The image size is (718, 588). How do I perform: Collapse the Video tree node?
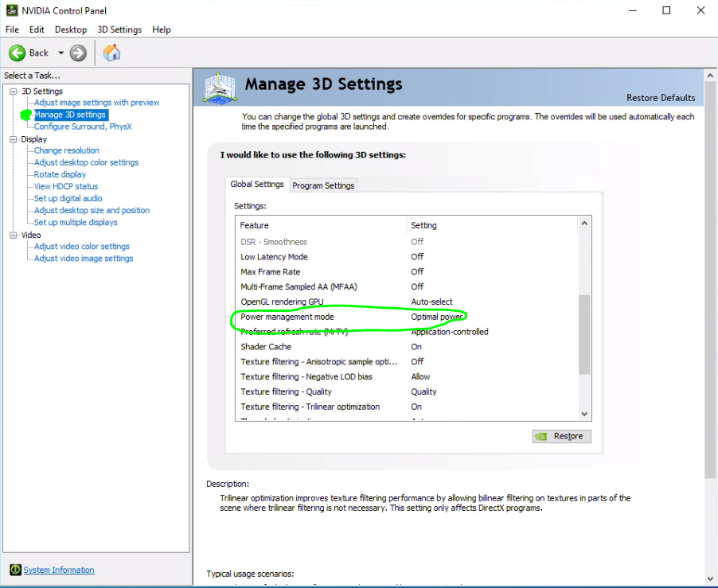[14, 236]
